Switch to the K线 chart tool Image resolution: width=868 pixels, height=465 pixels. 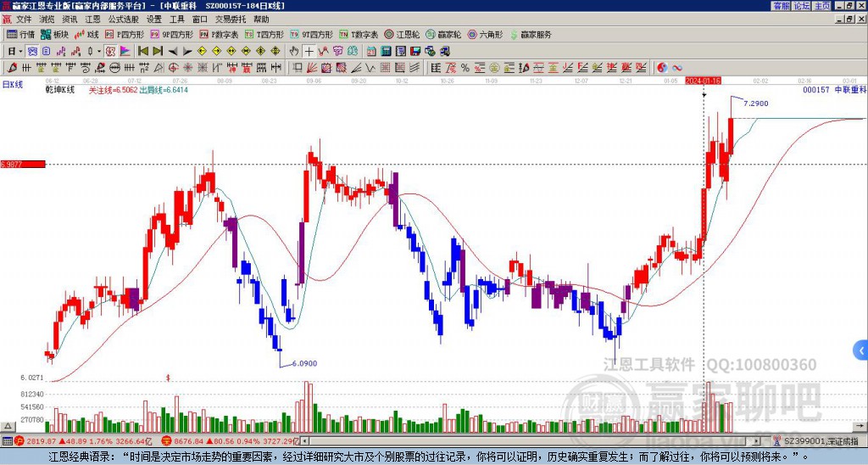tap(87, 35)
